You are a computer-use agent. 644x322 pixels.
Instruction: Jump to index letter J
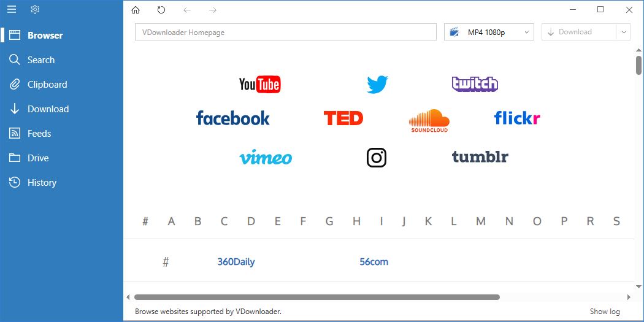click(404, 221)
